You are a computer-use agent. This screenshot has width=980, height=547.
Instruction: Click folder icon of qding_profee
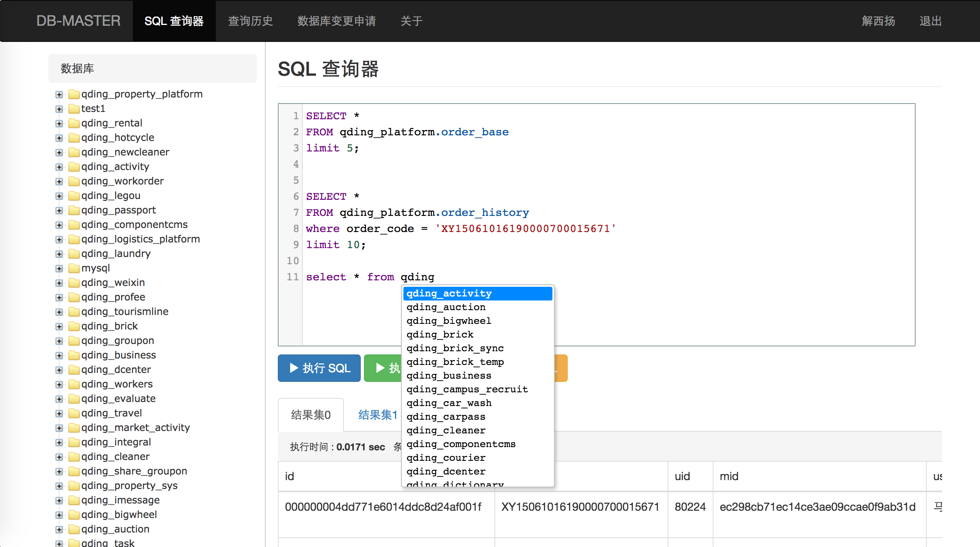(x=74, y=297)
